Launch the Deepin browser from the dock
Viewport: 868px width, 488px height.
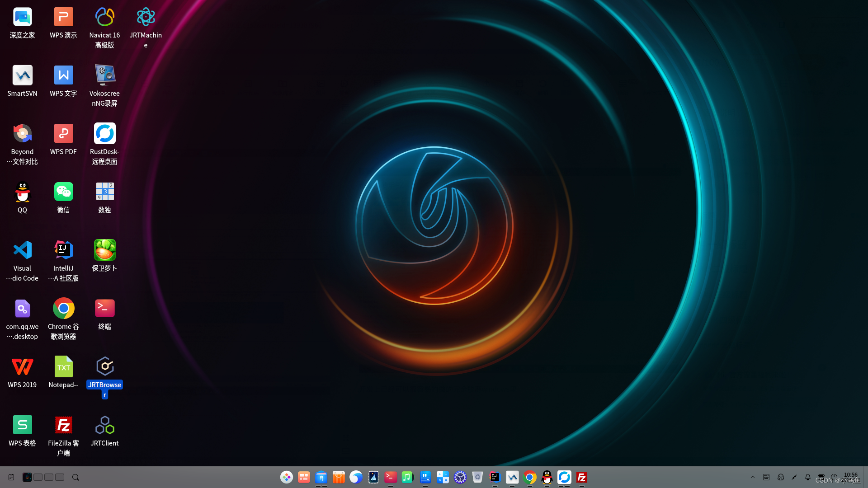(356, 477)
